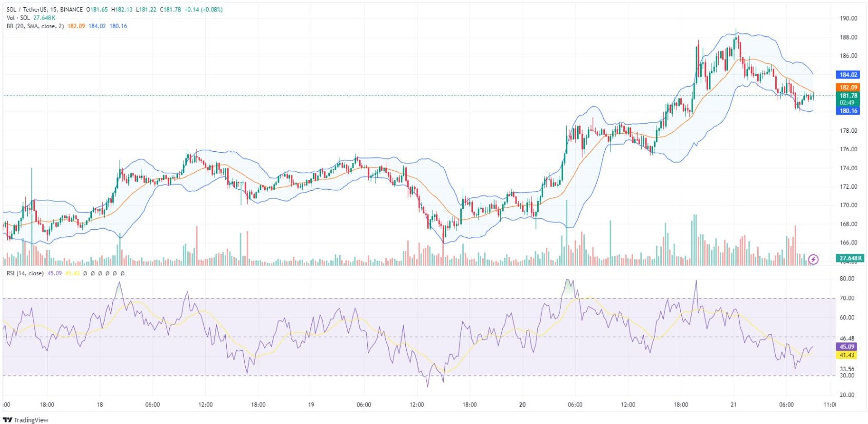Click the 190.00 price scale tick
The image size is (868, 424).
(x=849, y=18)
